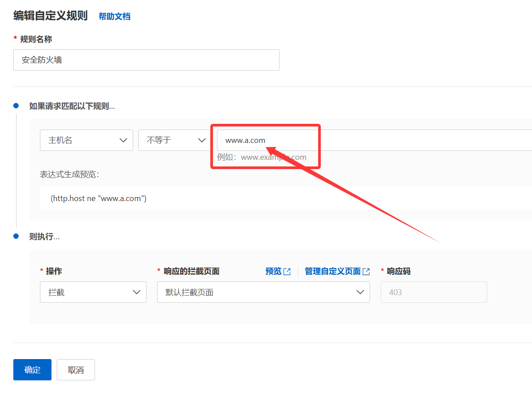Click the chevron arrow on the 主机名 selector
This screenshot has width=532, height=403.
point(124,140)
